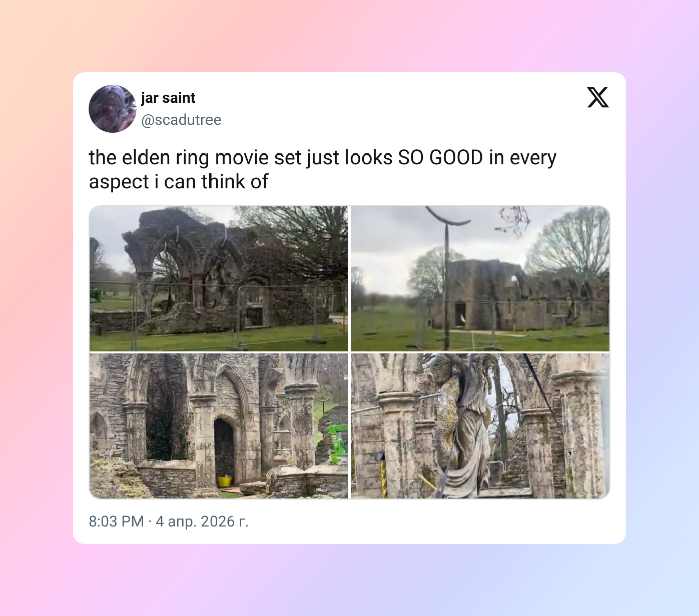Click the yellow bucket in the doorway
Viewport: 699px width, 616px height.
(225, 481)
